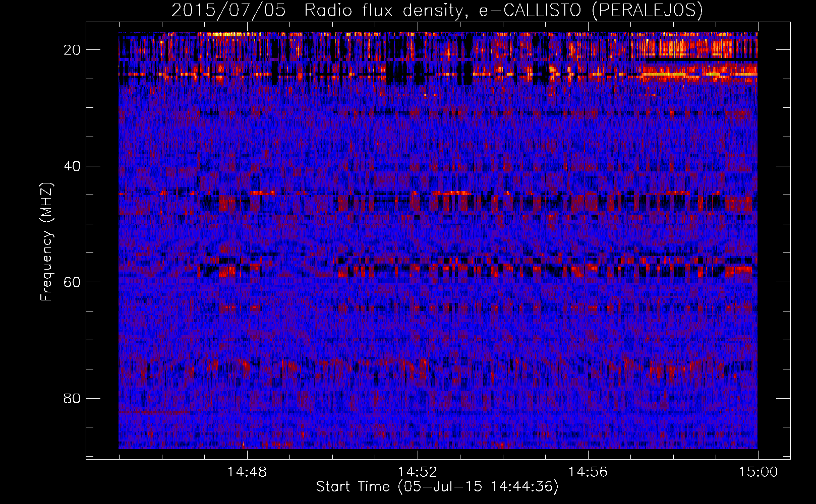Click the 14:48 time tick label
816x504 pixels.
[247, 472]
